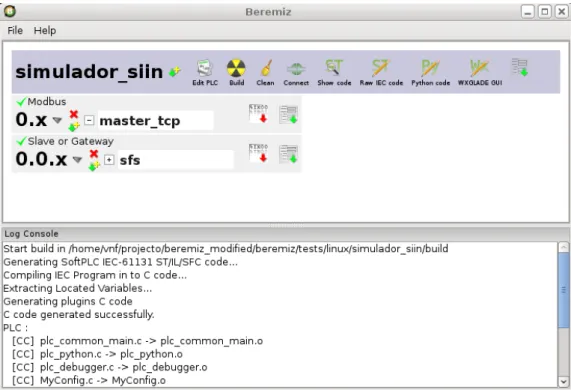Click the red-arrow variables icon for sfs

click(259, 153)
